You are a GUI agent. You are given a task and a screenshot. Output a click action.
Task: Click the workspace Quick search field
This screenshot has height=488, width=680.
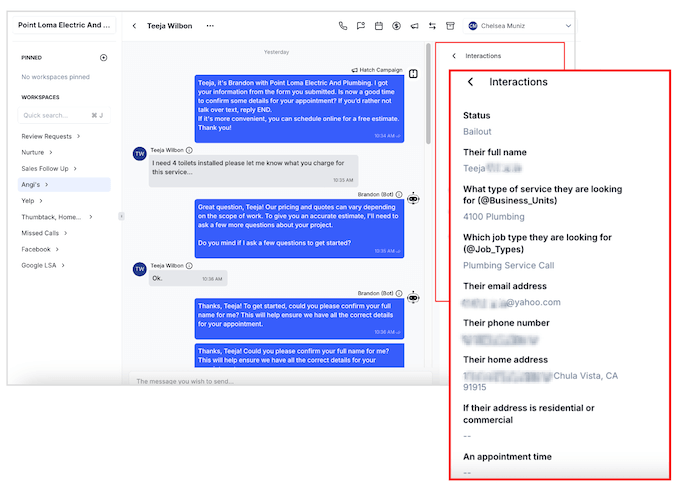pos(55,115)
